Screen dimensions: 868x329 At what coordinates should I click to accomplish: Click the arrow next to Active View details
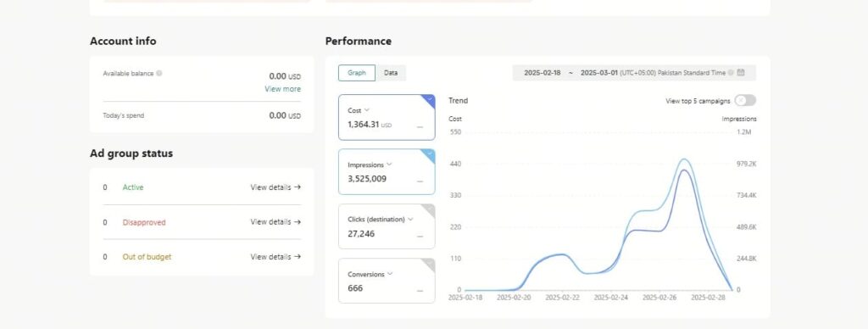(x=298, y=187)
